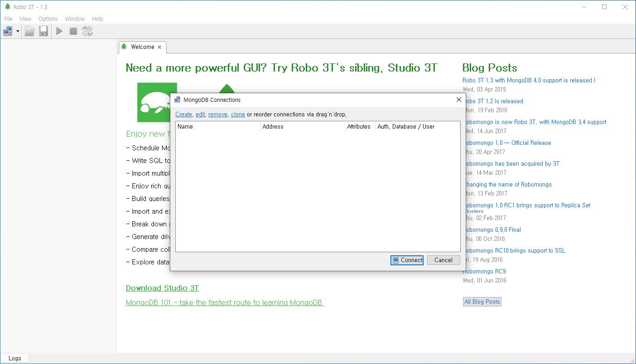Close the Welcome tab

click(159, 47)
